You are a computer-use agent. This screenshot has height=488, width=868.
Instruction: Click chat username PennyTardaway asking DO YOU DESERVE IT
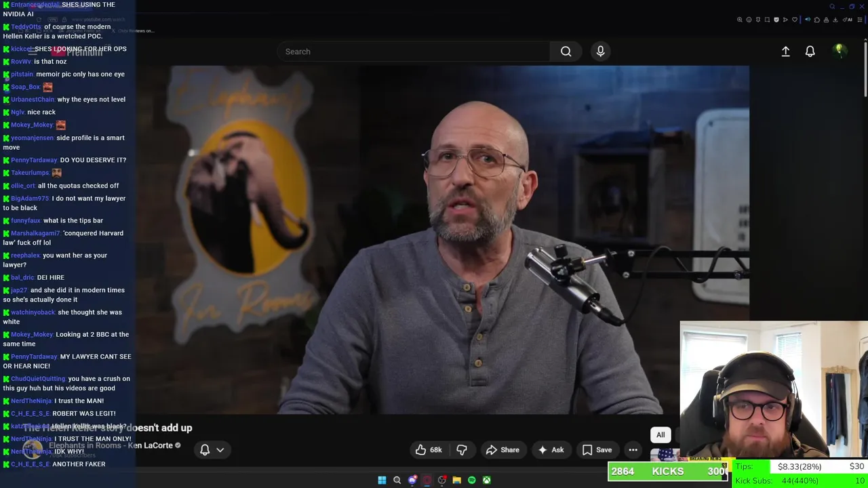[35, 160]
